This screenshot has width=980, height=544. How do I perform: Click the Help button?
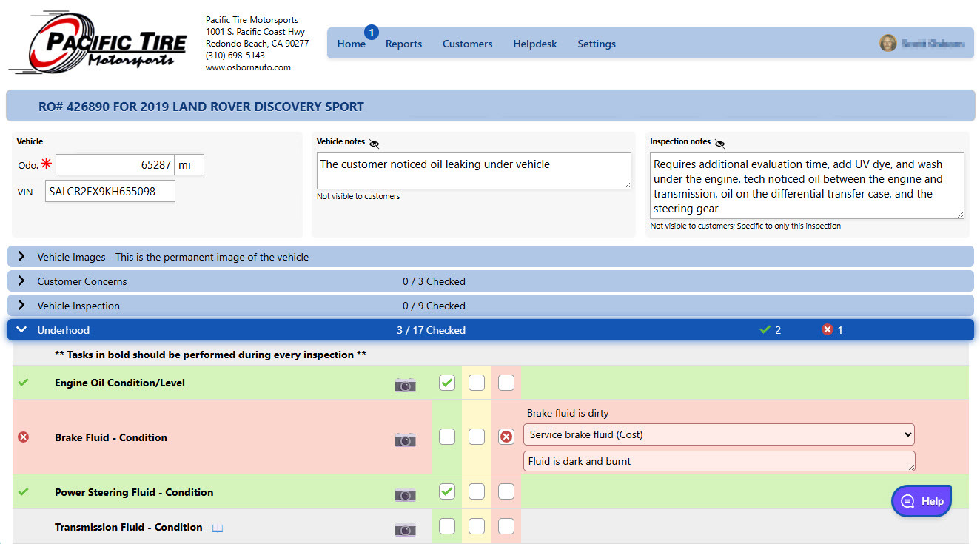tap(921, 500)
